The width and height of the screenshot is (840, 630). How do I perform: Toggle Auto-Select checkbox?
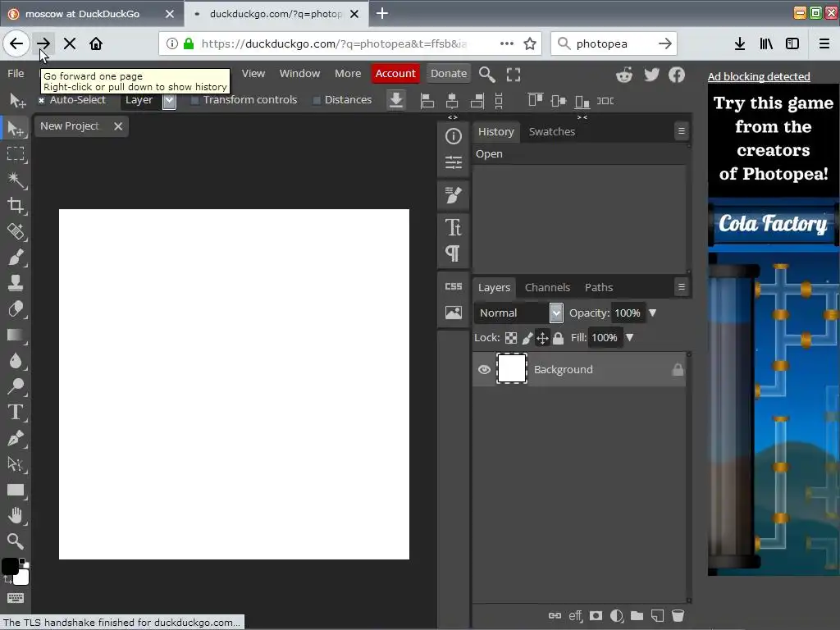click(41, 100)
